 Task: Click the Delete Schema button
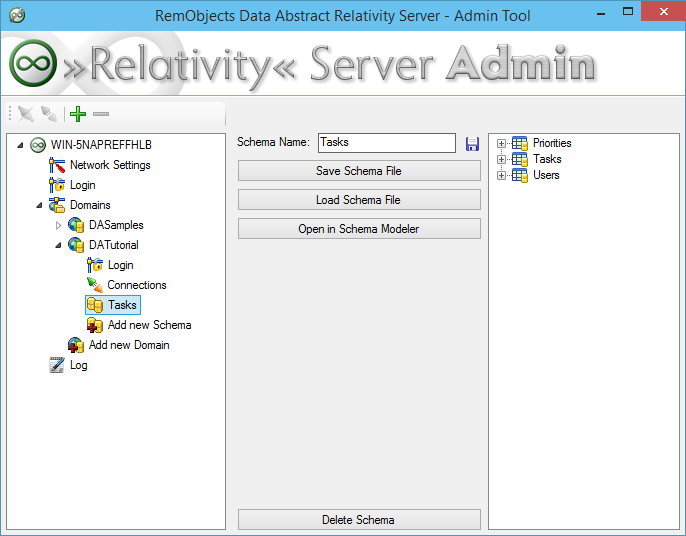click(359, 520)
